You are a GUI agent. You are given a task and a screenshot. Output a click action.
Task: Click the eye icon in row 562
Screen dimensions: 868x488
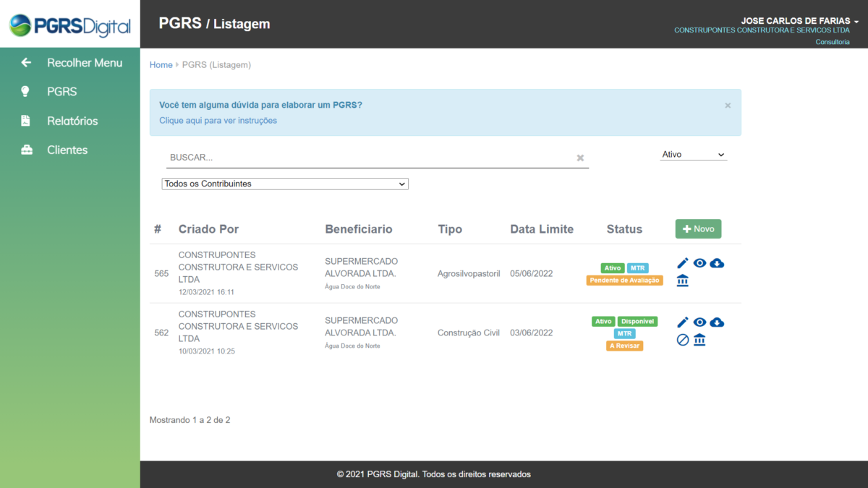tap(699, 322)
